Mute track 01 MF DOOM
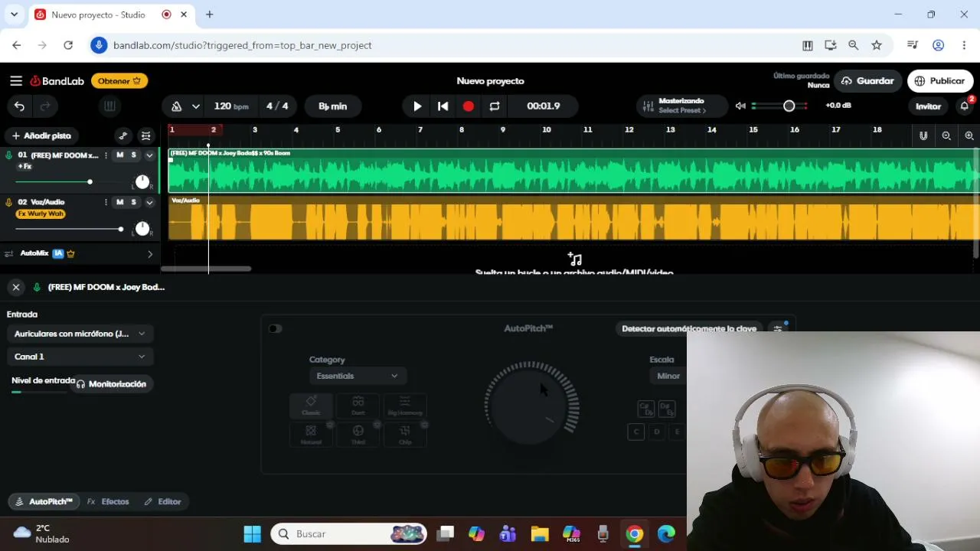This screenshot has width=980, height=551. pyautogui.click(x=119, y=155)
